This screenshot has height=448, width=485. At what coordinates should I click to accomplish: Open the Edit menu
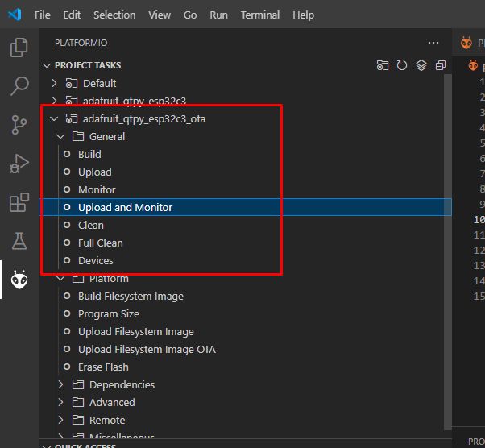pos(72,15)
